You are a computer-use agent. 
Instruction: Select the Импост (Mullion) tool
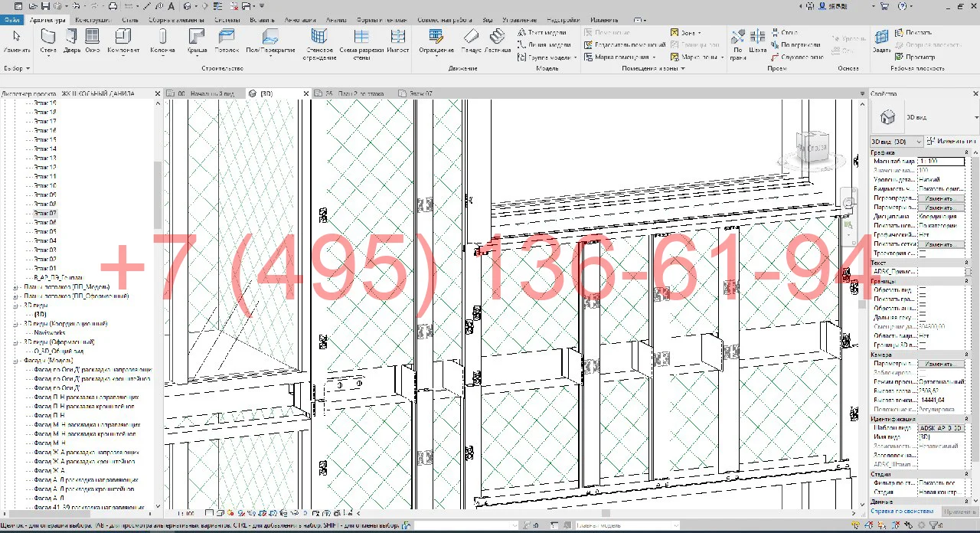pos(398,41)
